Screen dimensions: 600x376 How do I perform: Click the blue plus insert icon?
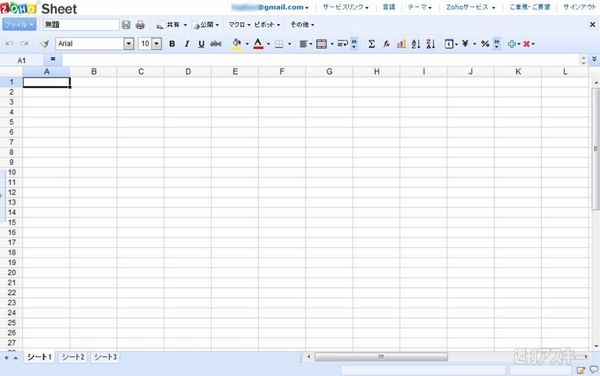tap(512, 44)
